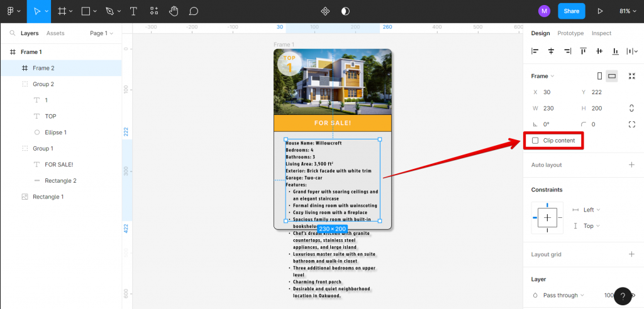Image resolution: width=644 pixels, height=309 pixels.
Task: Click the Share button
Action: tap(571, 11)
